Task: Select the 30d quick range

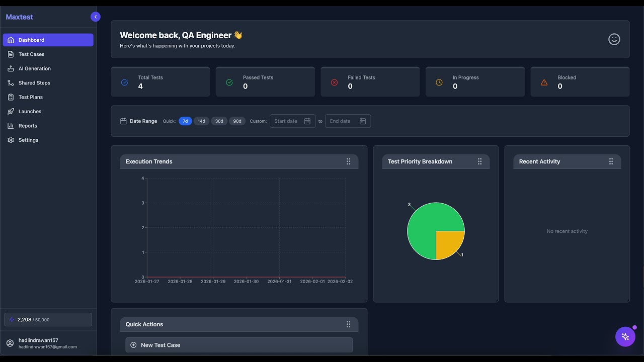Action: click(x=219, y=121)
